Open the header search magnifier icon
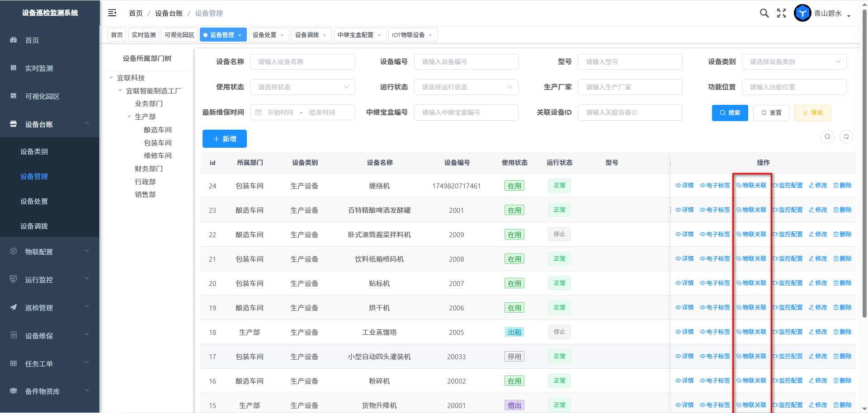The height and width of the screenshot is (413, 868). click(764, 13)
